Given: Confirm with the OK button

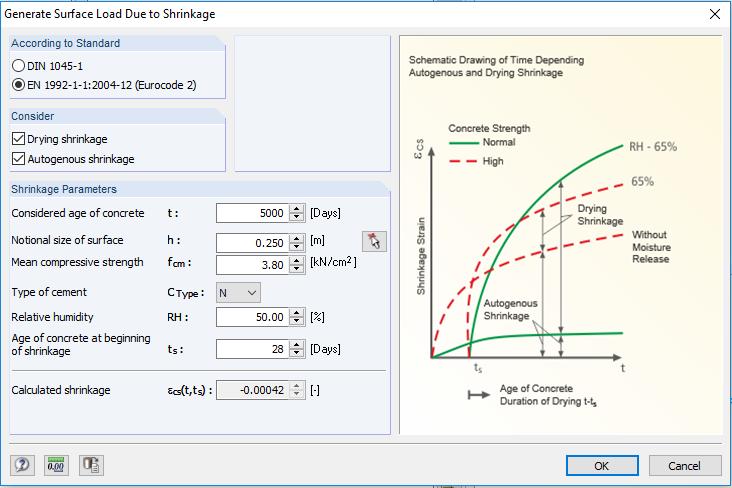Looking at the screenshot, I should [x=602, y=466].
